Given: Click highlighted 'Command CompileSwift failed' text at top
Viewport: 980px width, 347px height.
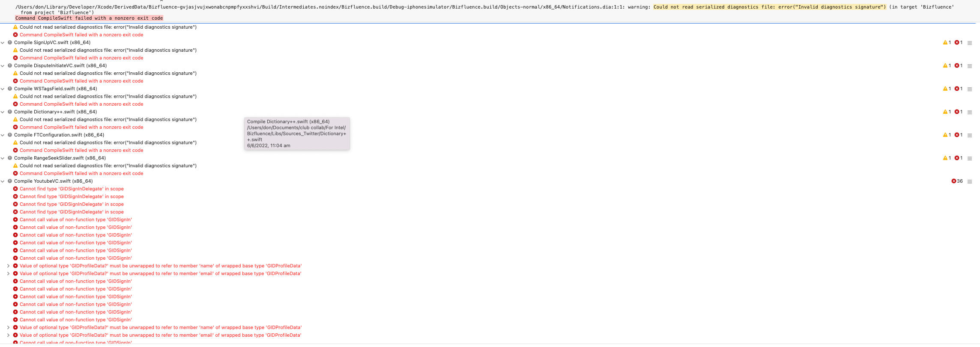Looking at the screenshot, I should (89, 18).
